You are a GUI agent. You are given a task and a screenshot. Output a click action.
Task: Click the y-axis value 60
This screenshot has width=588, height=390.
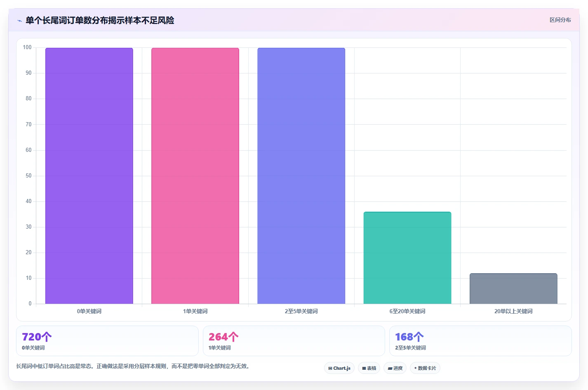28,150
